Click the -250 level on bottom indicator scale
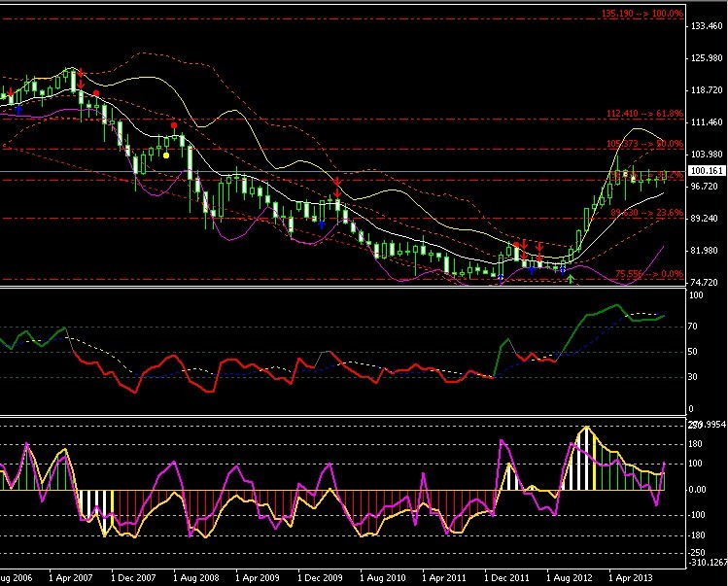 pyautogui.click(x=696, y=553)
